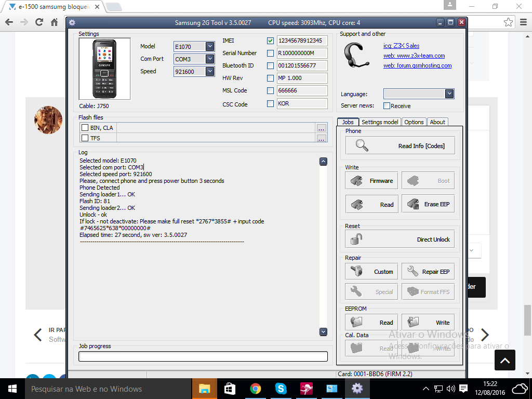
Task: Open the Chrome hamburger menu
Action: (524, 22)
